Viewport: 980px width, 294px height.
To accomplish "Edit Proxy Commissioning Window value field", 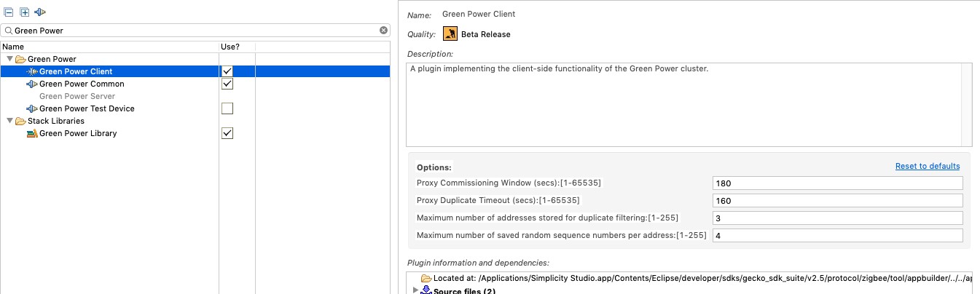I will tap(838, 183).
